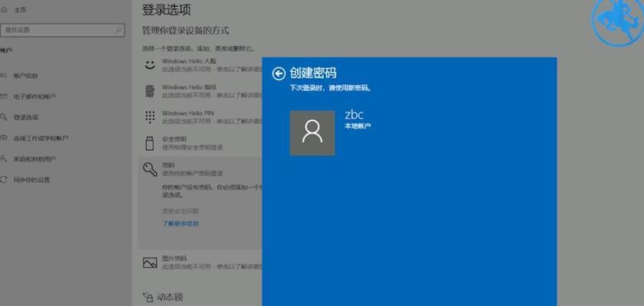Click the 本地帐户 label under zbc
The image size is (644, 306).
pyautogui.click(x=358, y=126)
